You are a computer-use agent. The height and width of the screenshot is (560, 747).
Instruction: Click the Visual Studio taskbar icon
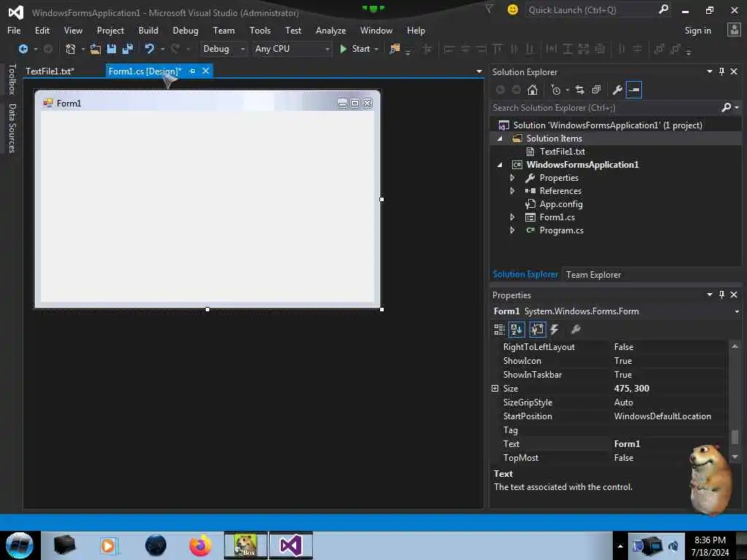click(x=290, y=545)
